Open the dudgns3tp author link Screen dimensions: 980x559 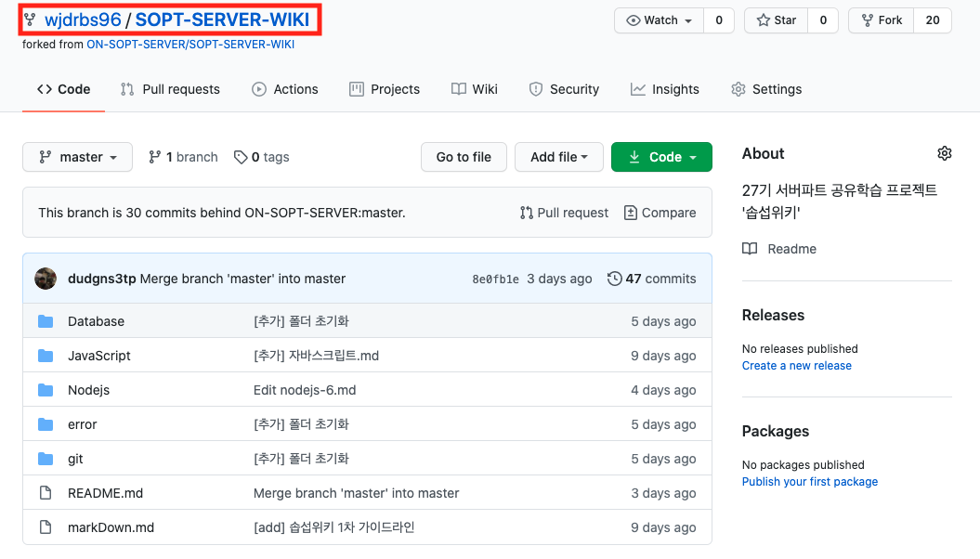pyautogui.click(x=102, y=279)
